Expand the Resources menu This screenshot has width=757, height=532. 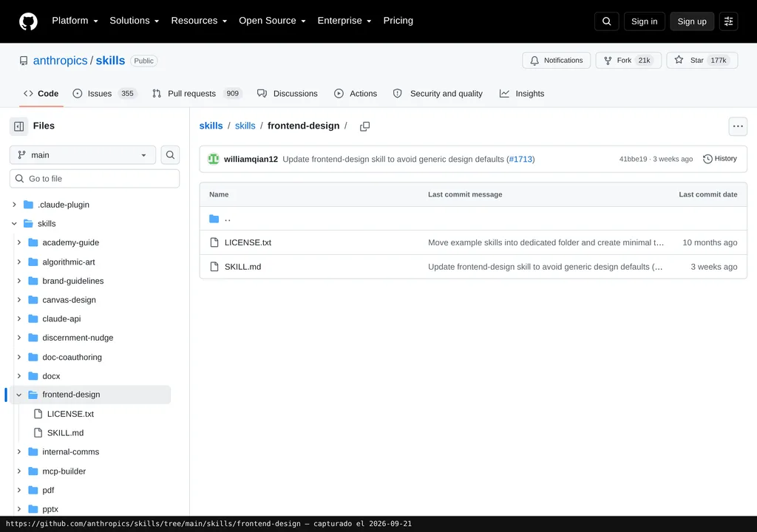(199, 21)
